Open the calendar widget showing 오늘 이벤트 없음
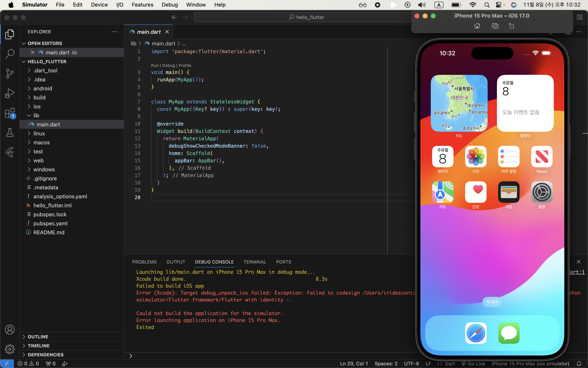 click(525, 103)
